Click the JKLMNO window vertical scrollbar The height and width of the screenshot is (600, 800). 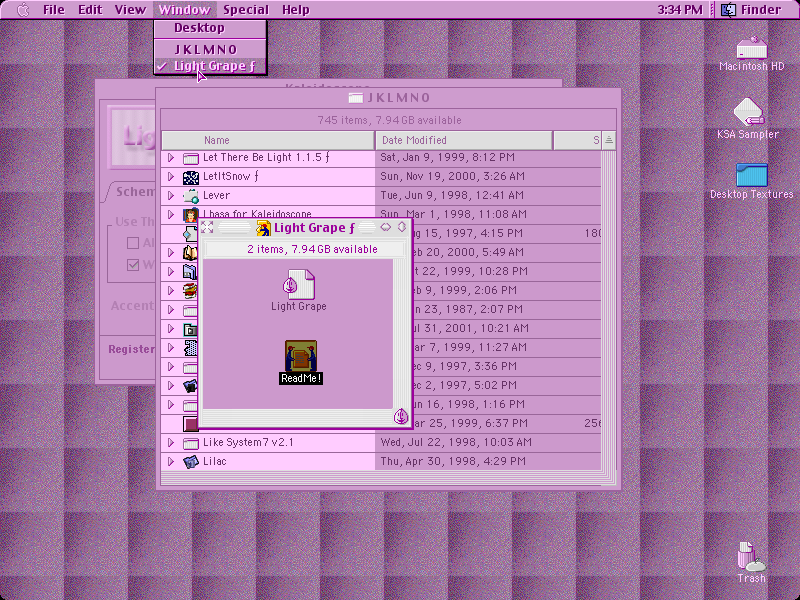[x=609, y=311]
